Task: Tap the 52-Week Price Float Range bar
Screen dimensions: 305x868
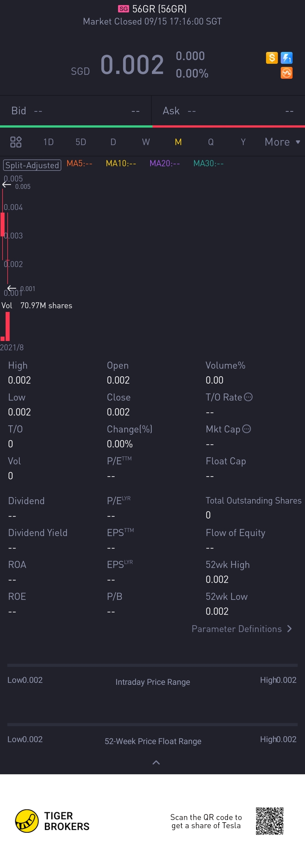Action: click(x=152, y=724)
